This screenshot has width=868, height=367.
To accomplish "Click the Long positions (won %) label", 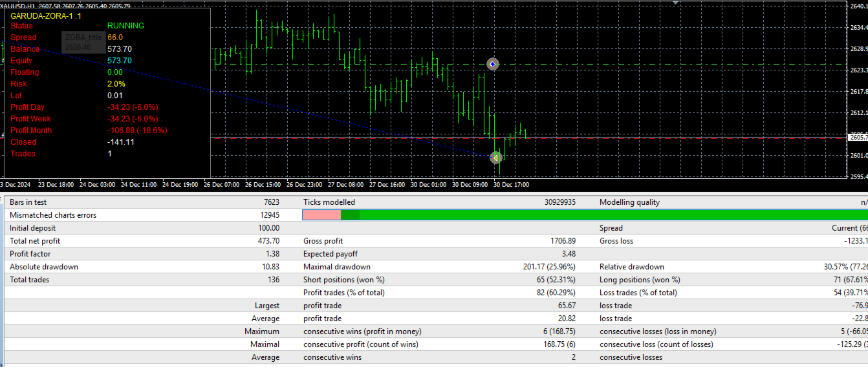I will 640,280.
